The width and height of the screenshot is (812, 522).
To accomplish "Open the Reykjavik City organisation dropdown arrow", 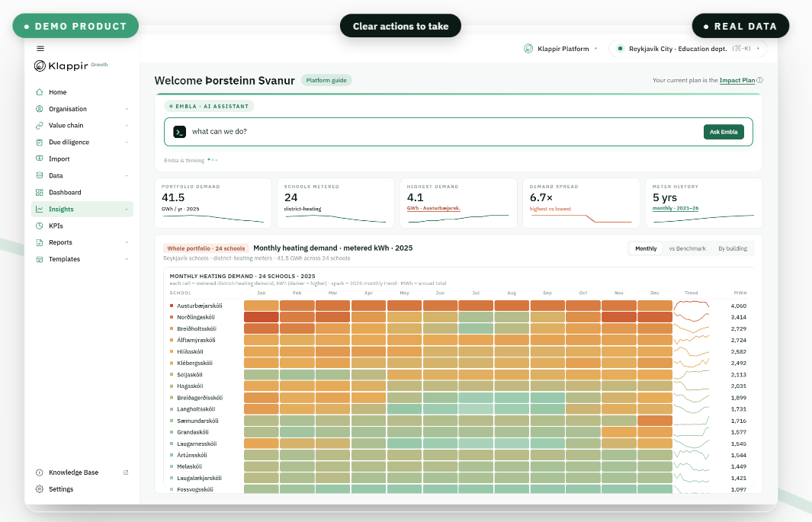I will point(758,49).
